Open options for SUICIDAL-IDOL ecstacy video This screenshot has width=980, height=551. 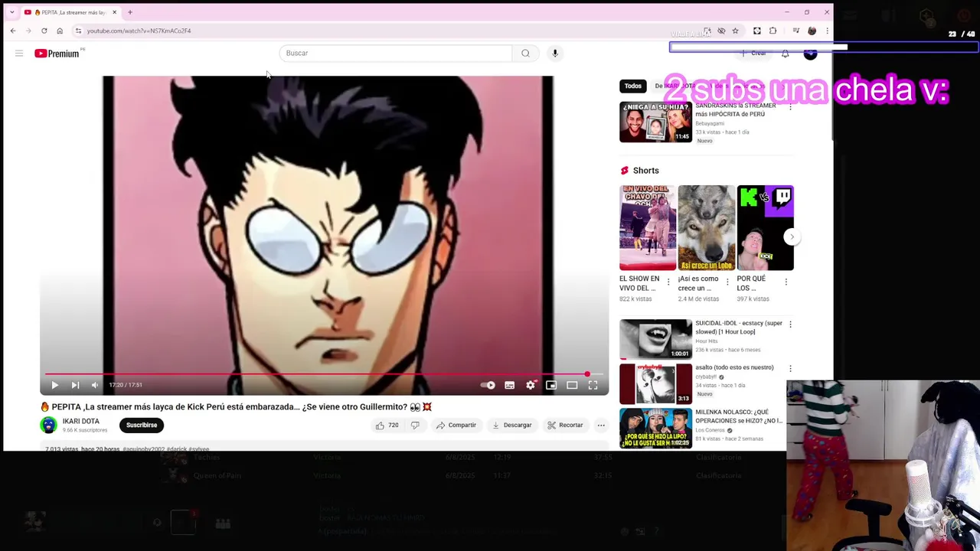pos(790,324)
